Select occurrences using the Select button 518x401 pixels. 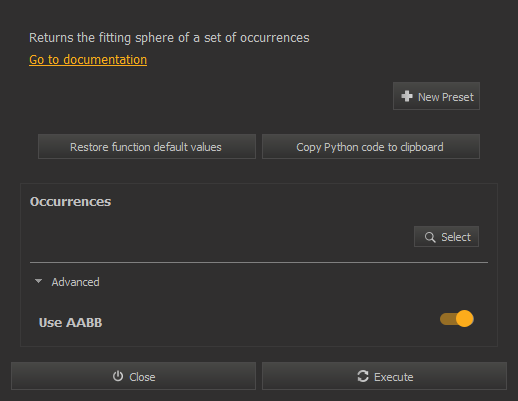[x=446, y=237]
